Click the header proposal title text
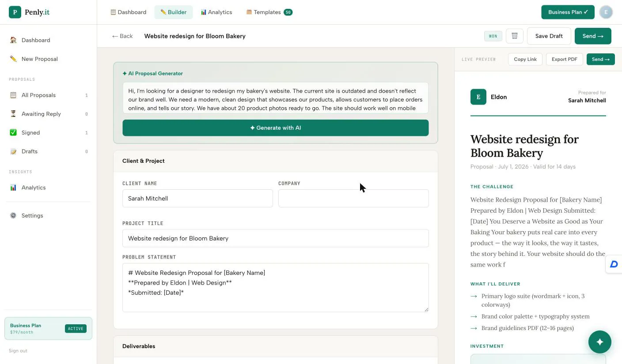Image resolution: width=622 pixels, height=364 pixels. point(195,36)
